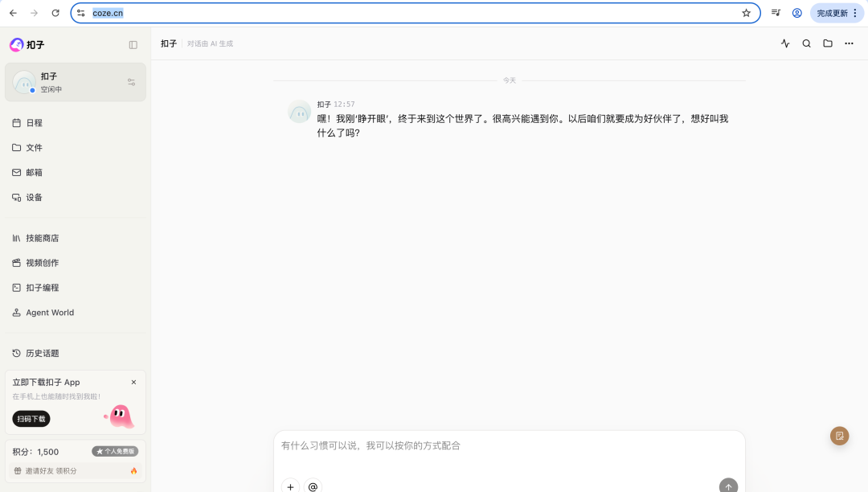Click the 扣子 logo in sidebar

pos(27,45)
